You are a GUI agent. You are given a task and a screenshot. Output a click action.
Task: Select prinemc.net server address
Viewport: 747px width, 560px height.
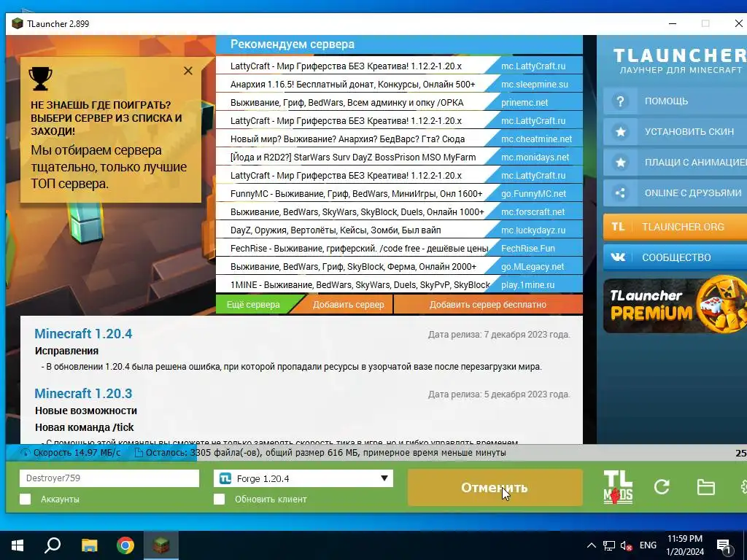525,102
